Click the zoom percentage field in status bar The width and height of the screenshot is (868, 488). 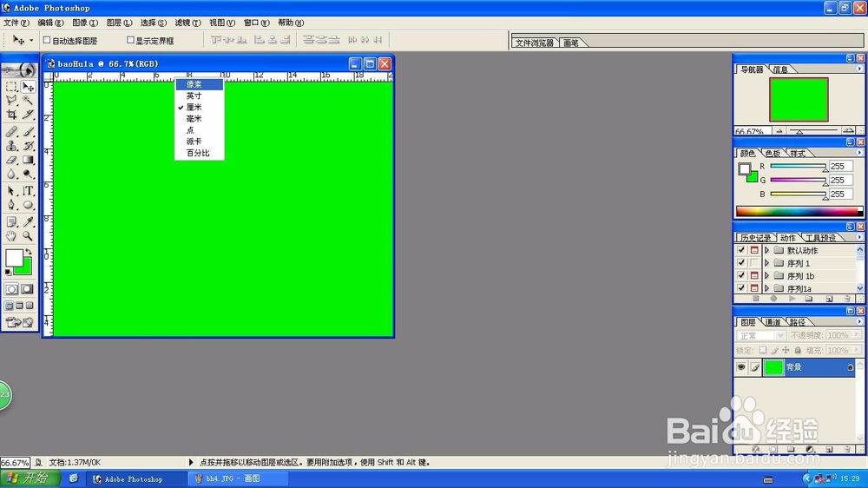[15, 463]
